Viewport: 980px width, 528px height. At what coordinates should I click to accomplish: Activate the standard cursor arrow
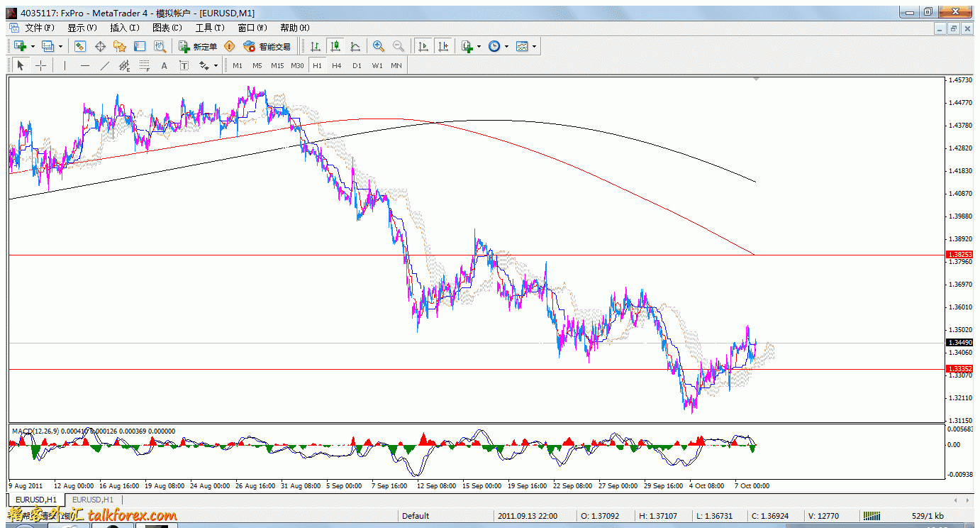tap(20, 65)
